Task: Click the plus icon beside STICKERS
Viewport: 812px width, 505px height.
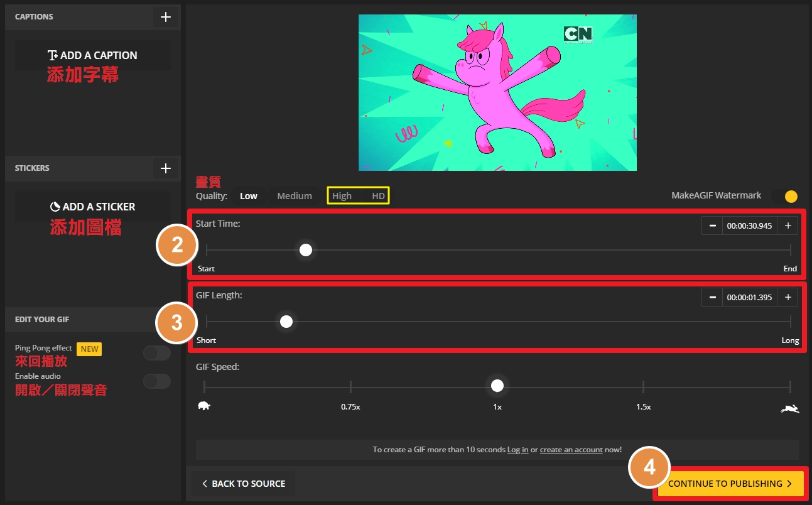Action: pos(166,168)
